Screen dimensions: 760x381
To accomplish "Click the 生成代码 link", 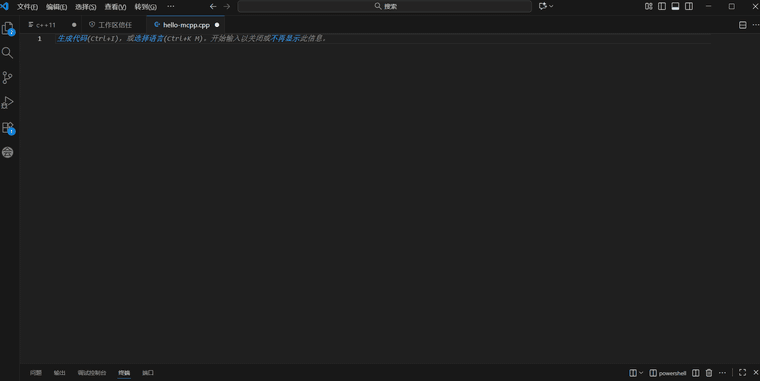I will (x=72, y=38).
